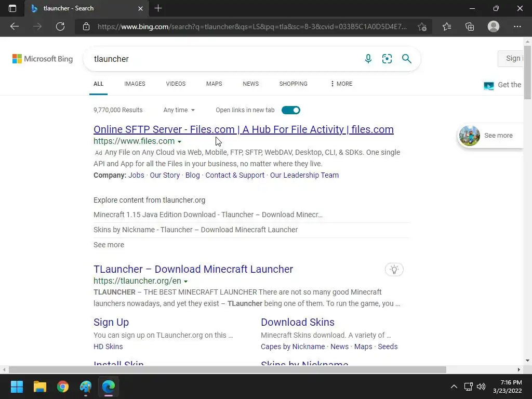Open a new tab with the plus button
Image resolution: width=532 pixels, height=399 pixels.
point(158,8)
